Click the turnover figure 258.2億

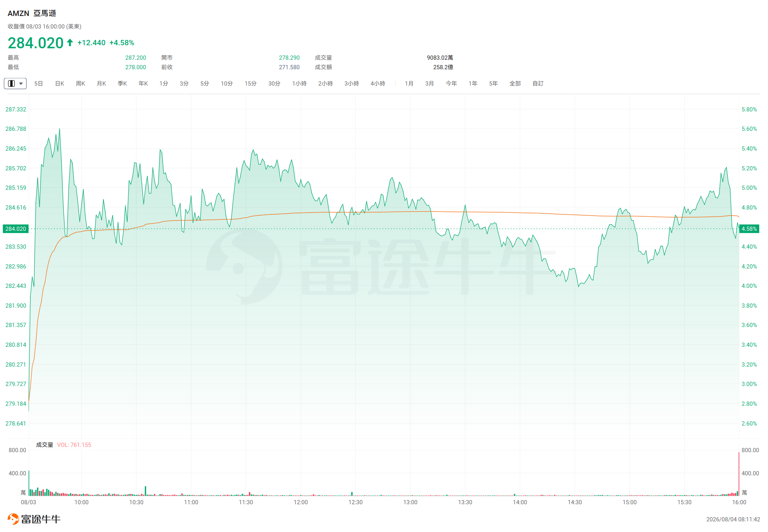443,67
